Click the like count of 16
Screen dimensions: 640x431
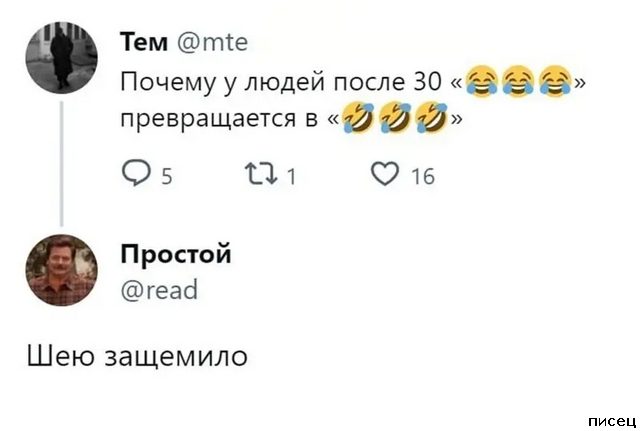coord(422,177)
